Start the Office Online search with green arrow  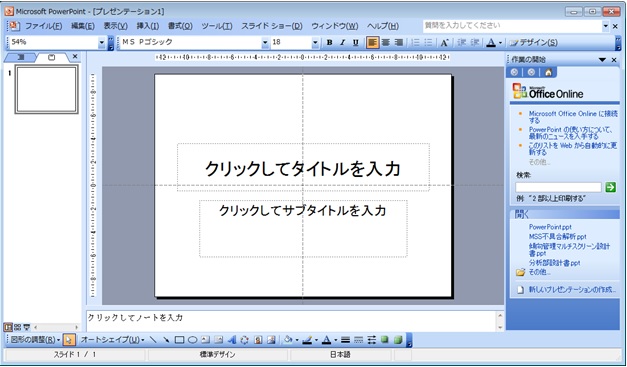click(610, 187)
